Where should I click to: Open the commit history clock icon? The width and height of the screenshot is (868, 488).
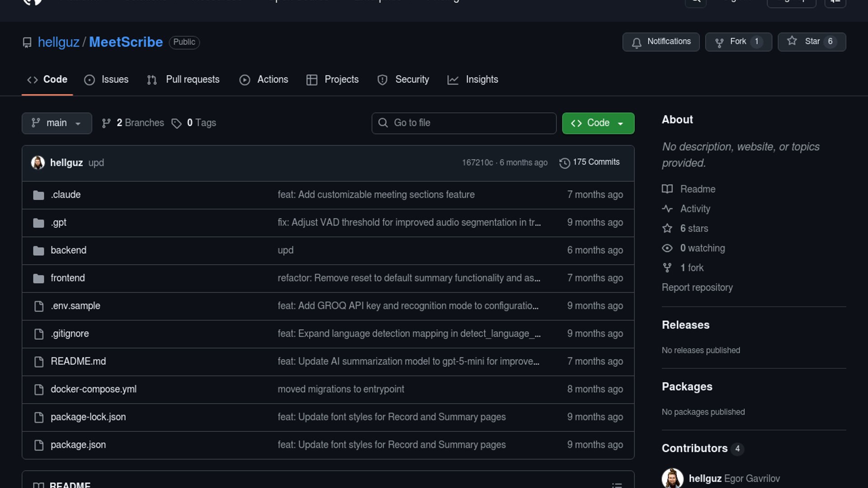(x=564, y=163)
